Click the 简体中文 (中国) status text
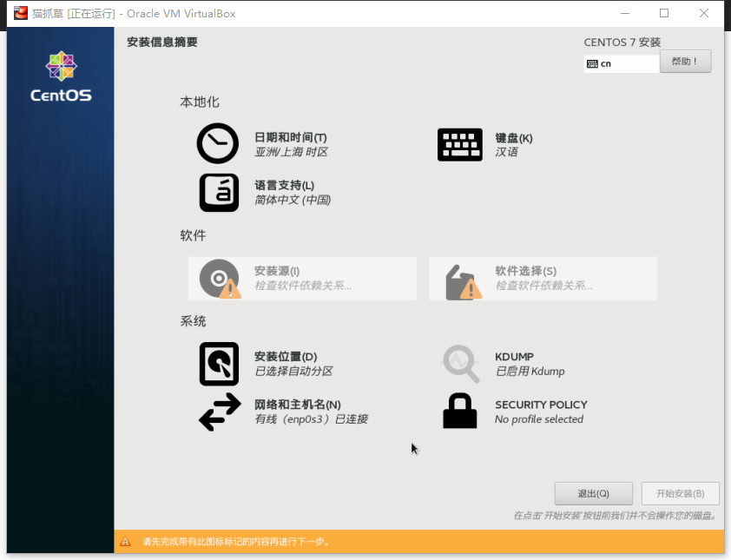 tap(293, 200)
